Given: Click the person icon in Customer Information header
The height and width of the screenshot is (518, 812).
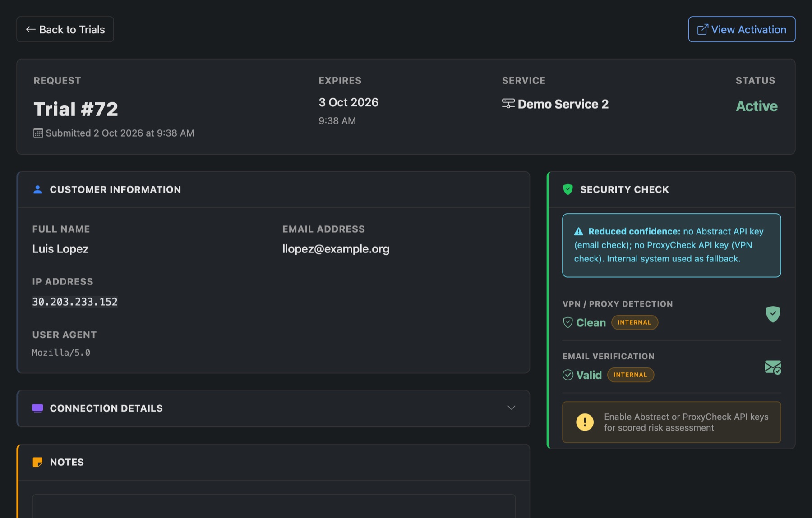Looking at the screenshot, I should [37, 189].
